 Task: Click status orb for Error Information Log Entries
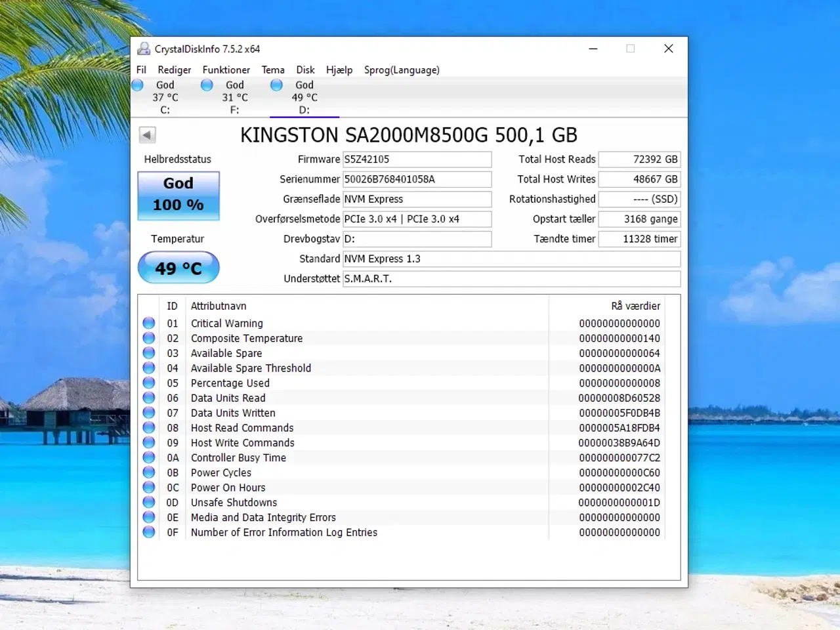149,532
